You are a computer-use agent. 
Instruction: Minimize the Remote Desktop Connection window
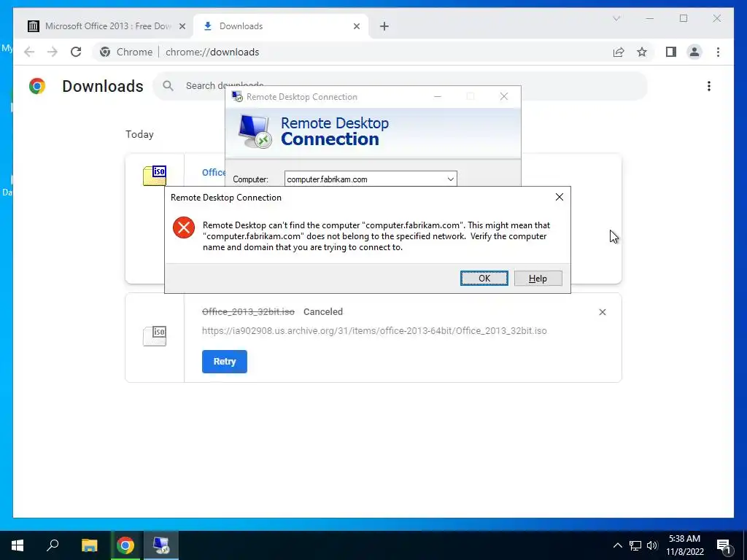click(x=438, y=97)
